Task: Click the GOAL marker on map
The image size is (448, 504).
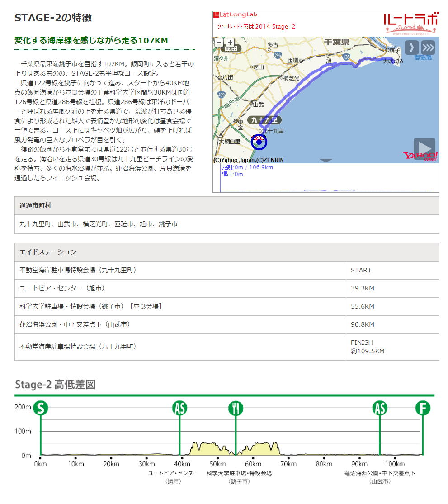Action: [259, 138]
